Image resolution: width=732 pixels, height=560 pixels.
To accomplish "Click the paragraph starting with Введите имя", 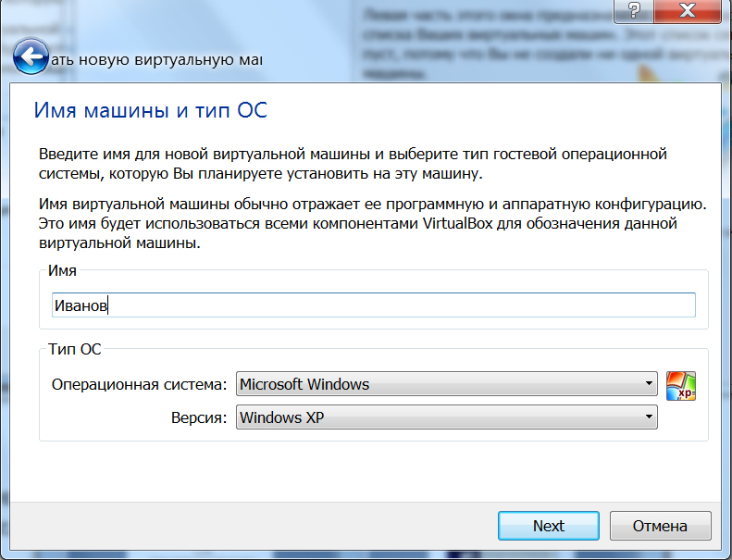I will click(x=353, y=164).
